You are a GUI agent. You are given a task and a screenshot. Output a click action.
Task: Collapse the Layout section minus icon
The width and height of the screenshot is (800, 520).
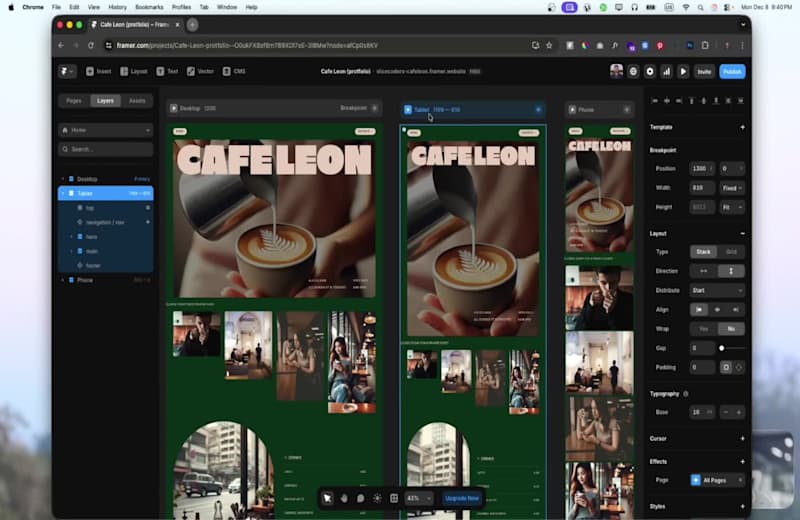(x=742, y=234)
